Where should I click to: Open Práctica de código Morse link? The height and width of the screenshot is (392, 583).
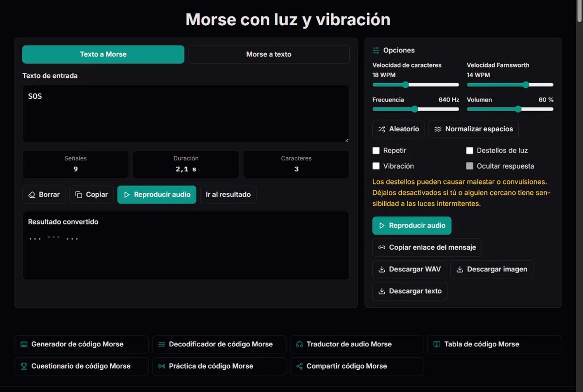(x=219, y=366)
